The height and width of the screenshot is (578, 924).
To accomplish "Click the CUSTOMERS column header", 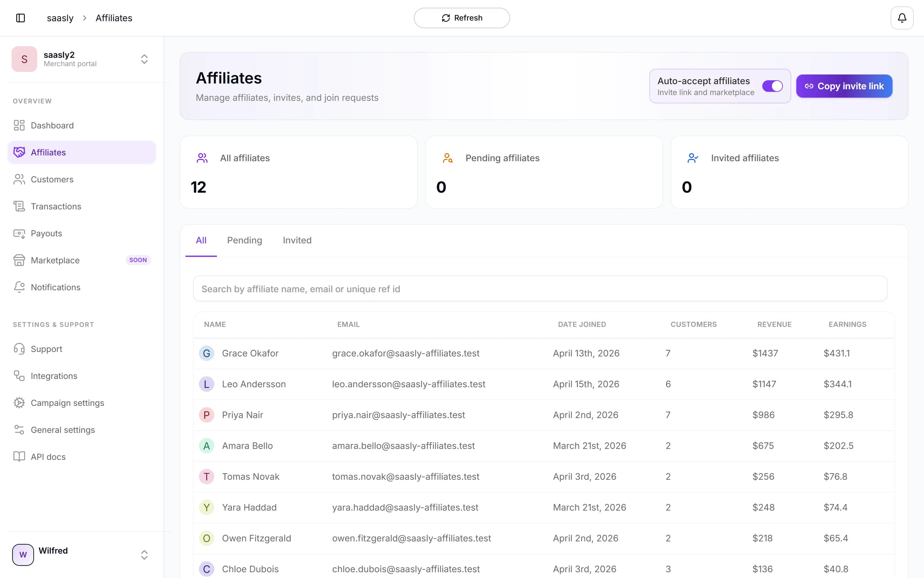I will pos(693,324).
